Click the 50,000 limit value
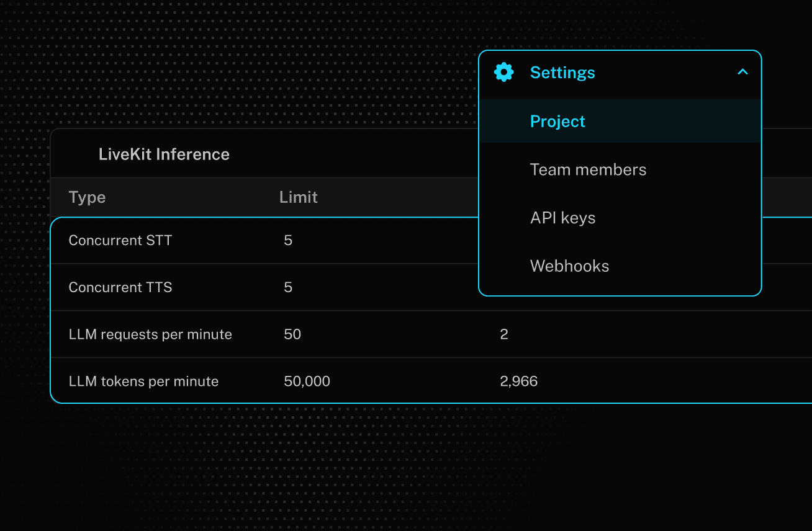Image resolution: width=812 pixels, height=531 pixels. coord(307,381)
